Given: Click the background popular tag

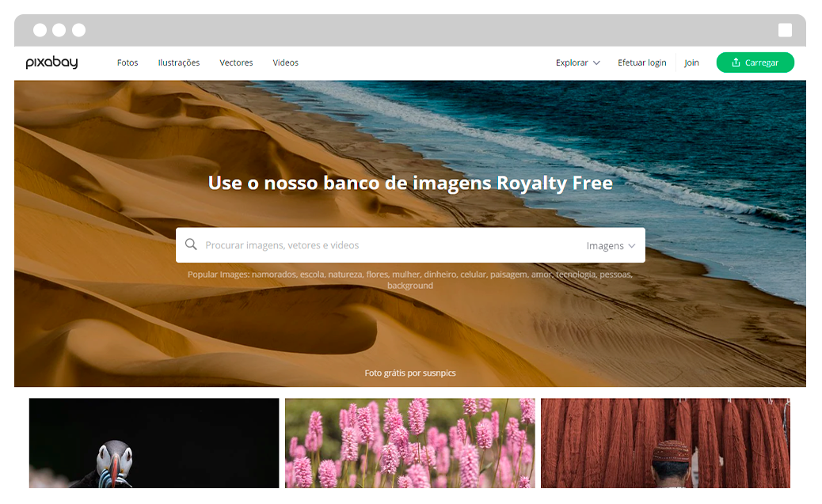Looking at the screenshot, I should click(x=409, y=285).
